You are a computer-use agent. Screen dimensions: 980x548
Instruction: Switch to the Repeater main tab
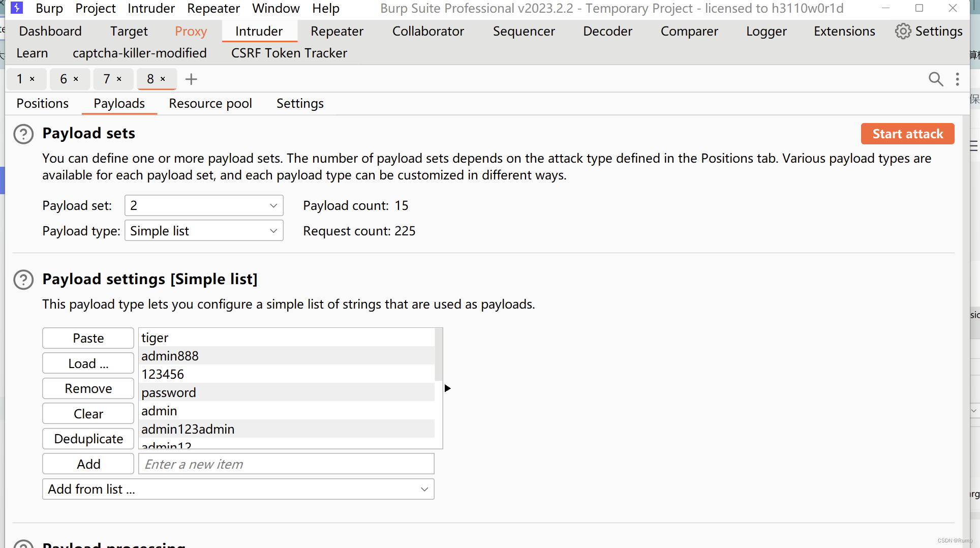click(337, 31)
